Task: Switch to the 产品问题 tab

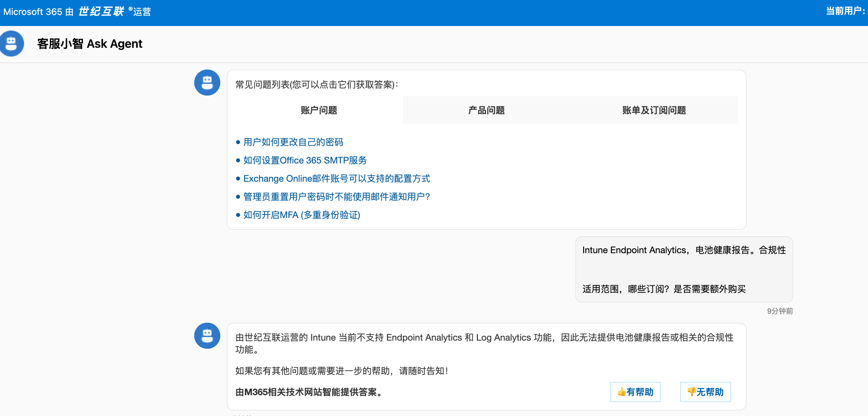Action: coord(486,110)
